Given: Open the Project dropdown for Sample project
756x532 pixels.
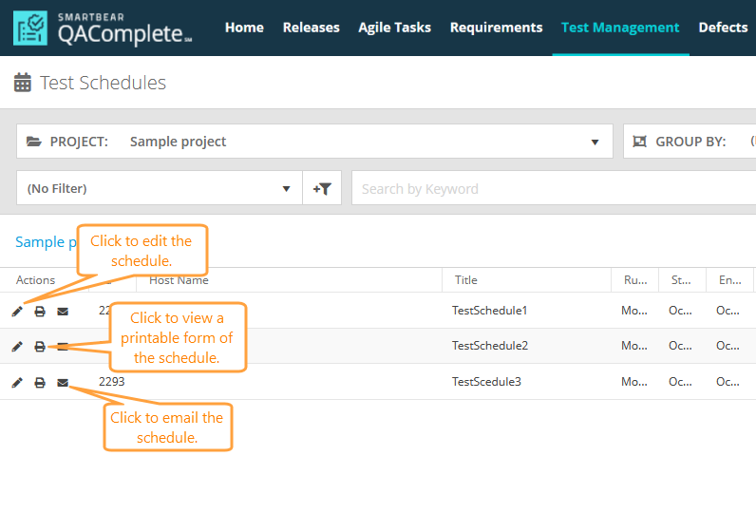Looking at the screenshot, I should point(314,142).
